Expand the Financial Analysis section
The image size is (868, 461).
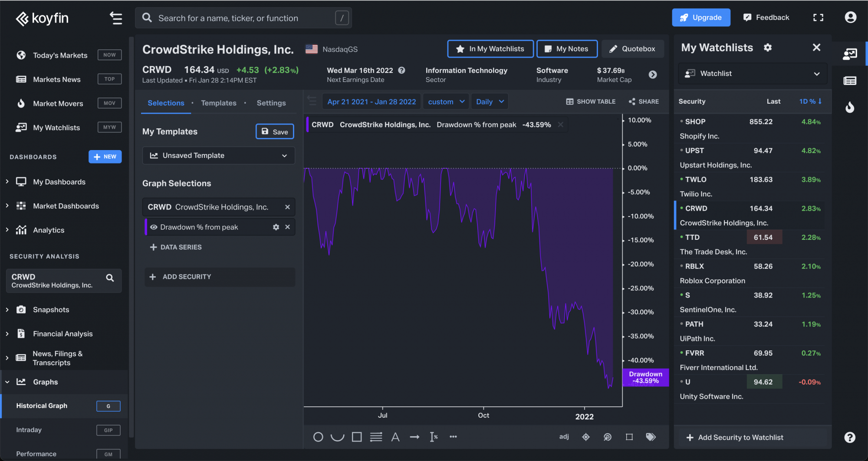62,334
